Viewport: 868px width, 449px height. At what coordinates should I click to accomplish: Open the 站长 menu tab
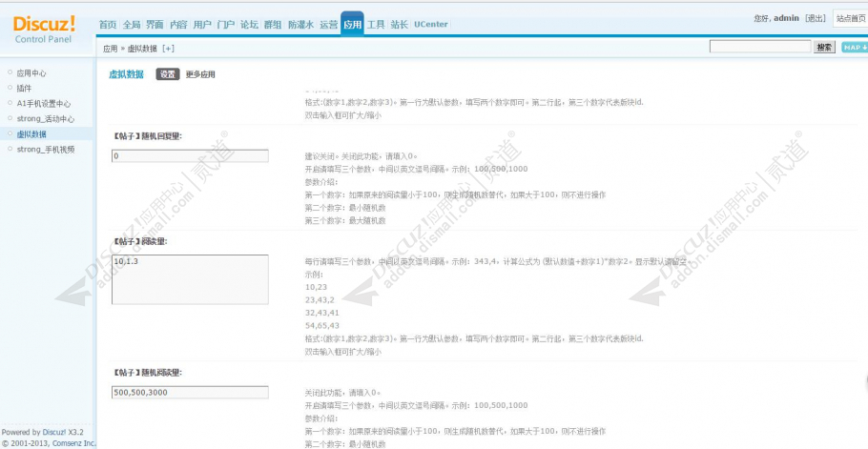tap(399, 25)
